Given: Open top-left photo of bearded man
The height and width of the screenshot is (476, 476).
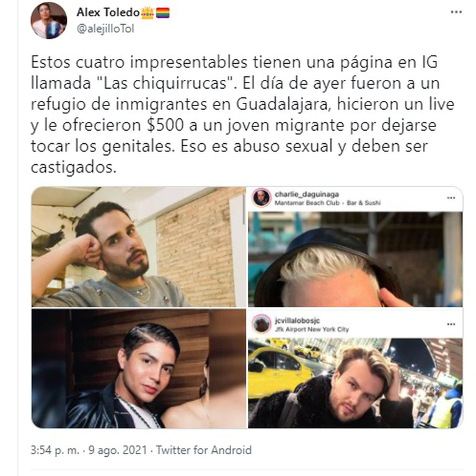Looking at the screenshot, I should 138,247.
